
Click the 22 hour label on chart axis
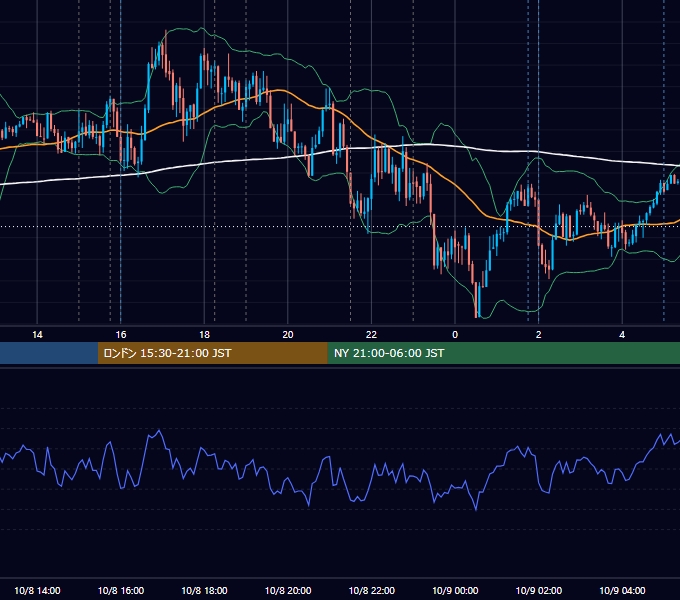tap(371, 335)
